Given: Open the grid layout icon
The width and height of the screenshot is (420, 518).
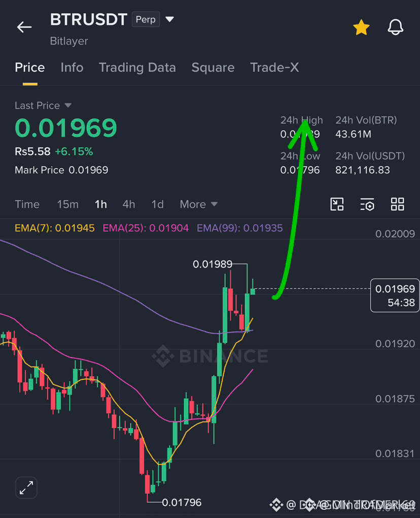Looking at the screenshot, I should [397, 204].
